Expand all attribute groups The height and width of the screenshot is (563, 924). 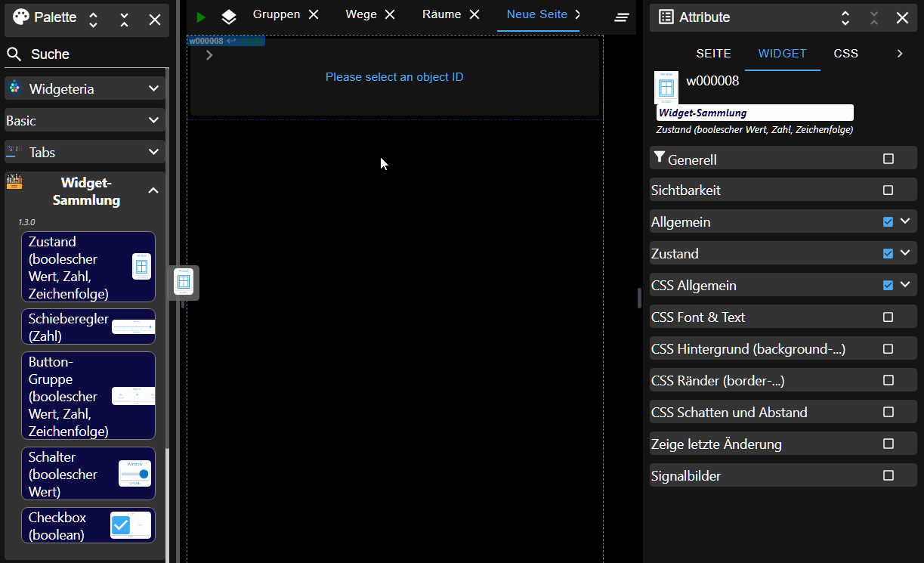(845, 18)
